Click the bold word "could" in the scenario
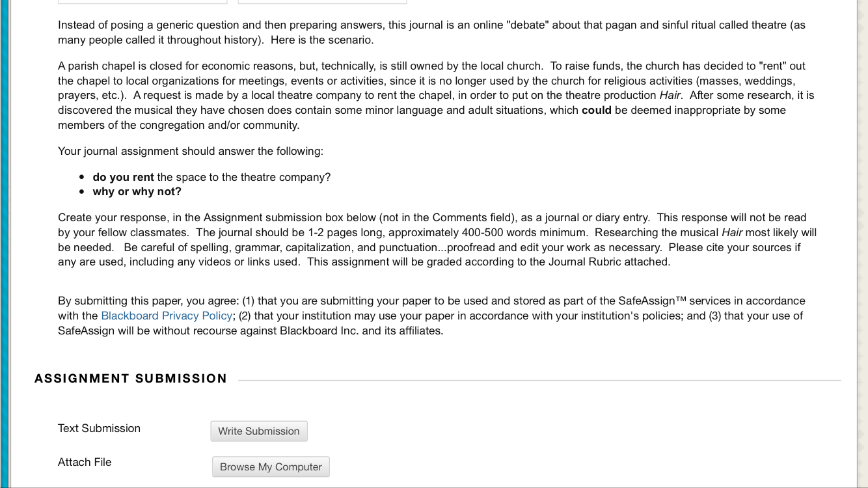868x488 pixels. click(x=596, y=110)
